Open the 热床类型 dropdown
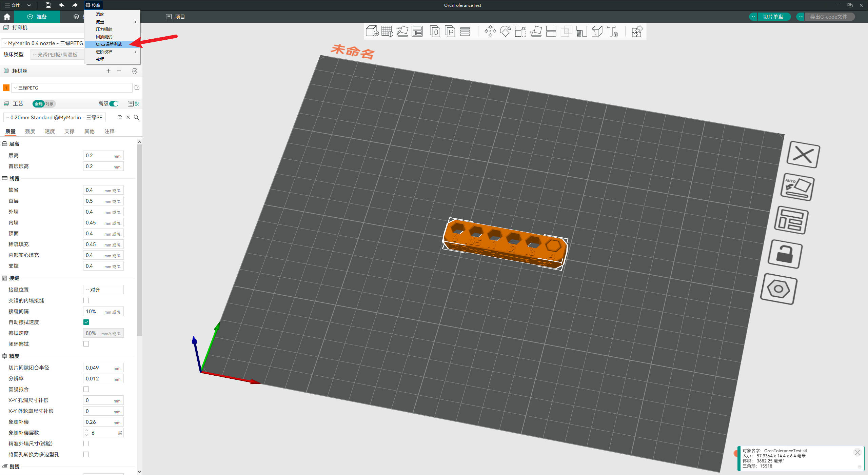 tap(57, 55)
